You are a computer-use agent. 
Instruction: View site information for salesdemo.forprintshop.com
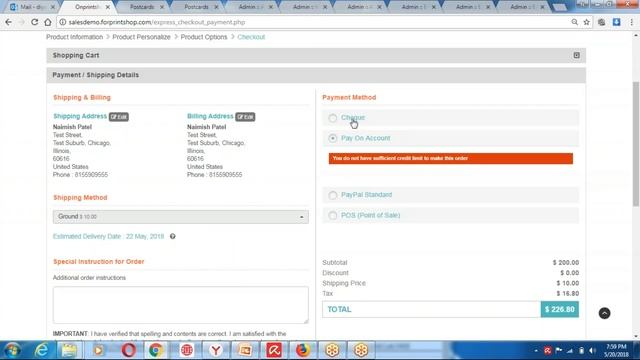click(x=62, y=22)
